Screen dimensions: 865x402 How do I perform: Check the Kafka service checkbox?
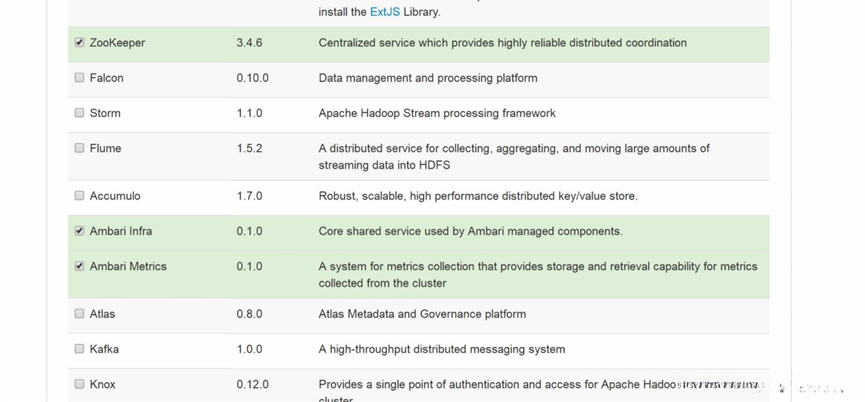(79, 349)
